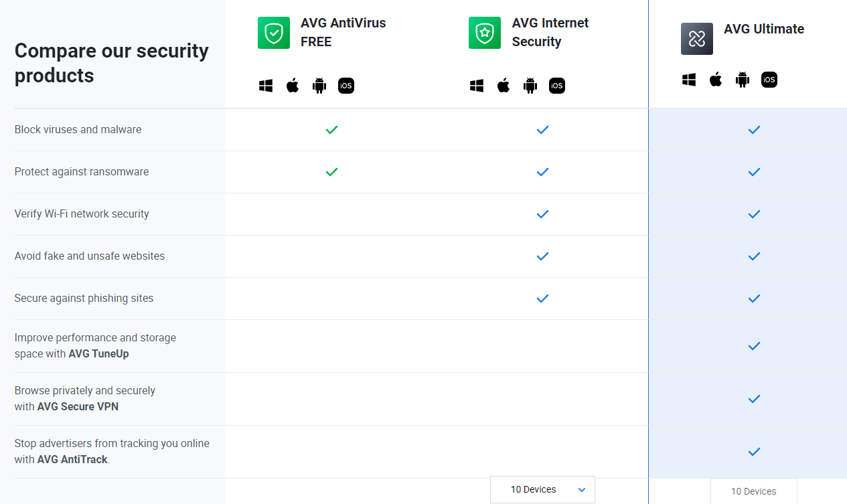Viewport: 847px width, 504px height.
Task: Click the "AVG Ultimate" product name
Action: [x=764, y=29]
